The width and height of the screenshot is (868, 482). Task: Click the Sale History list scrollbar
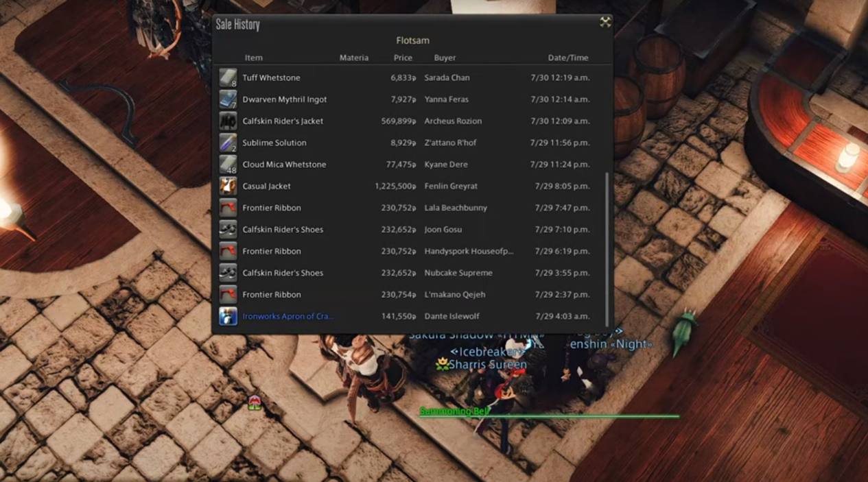[x=607, y=248]
